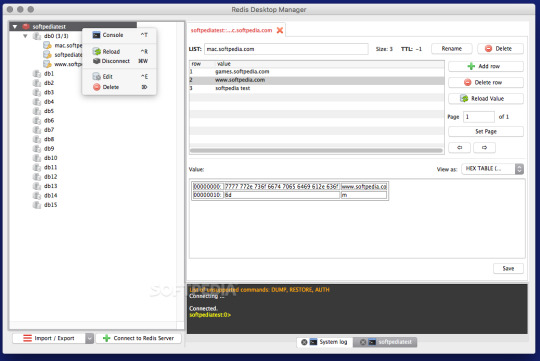This screenshot has width=540, height=361.
Task: Click the Set Page button
Action: tap(486, 131)
